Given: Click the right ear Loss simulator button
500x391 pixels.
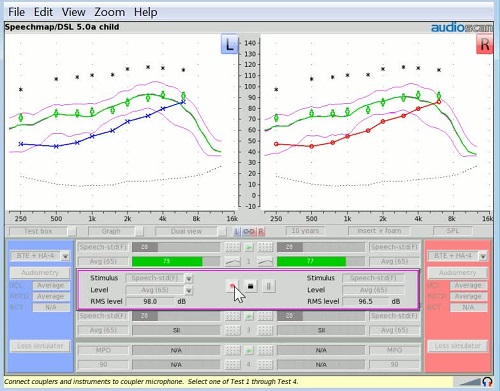Looking at the screenshot, I should (x=457, y=346).
